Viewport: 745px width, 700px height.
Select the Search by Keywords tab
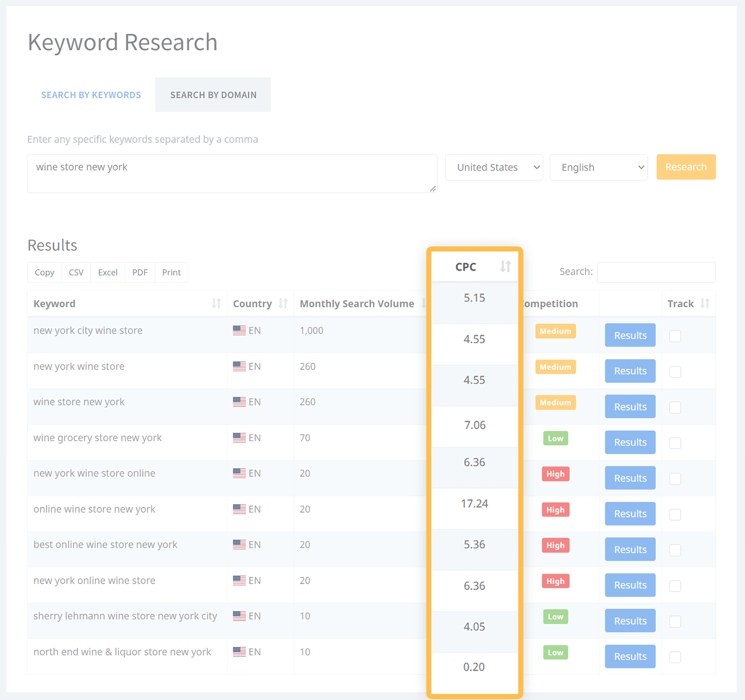(91, 95)
